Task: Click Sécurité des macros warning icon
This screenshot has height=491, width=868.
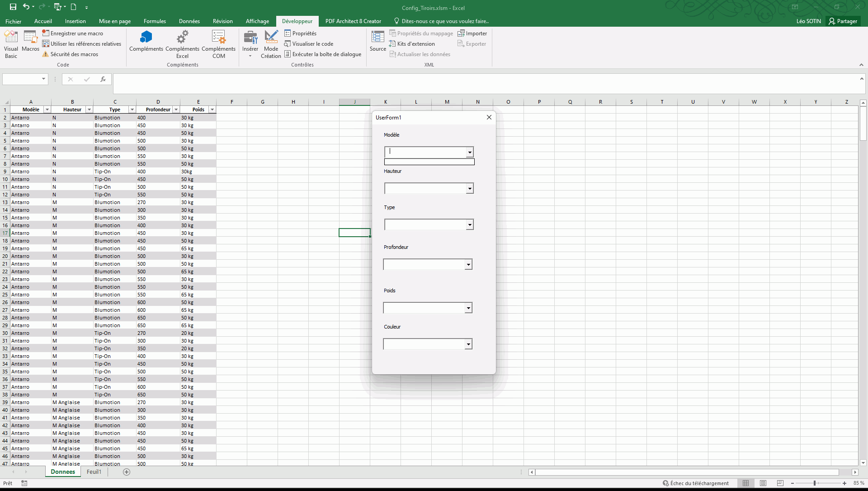Action: (45, 54)
